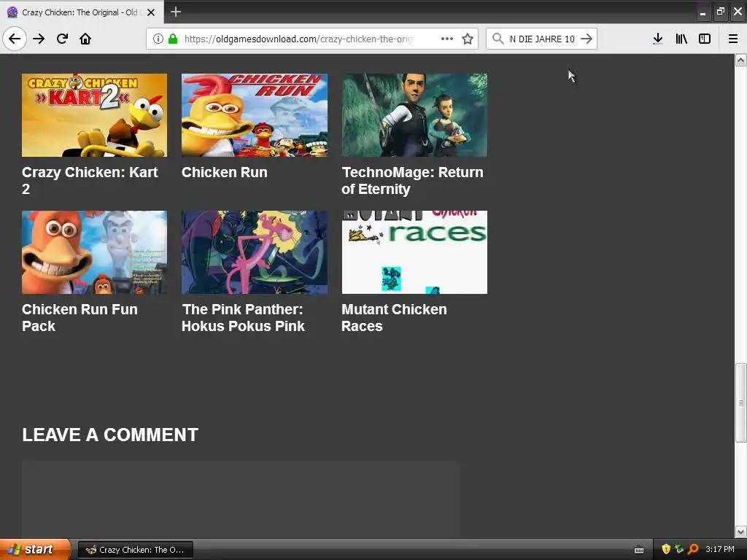Click the vertical scrollbar thumb
The width and height of the screenshot is (747, 560).
(741, 402)
